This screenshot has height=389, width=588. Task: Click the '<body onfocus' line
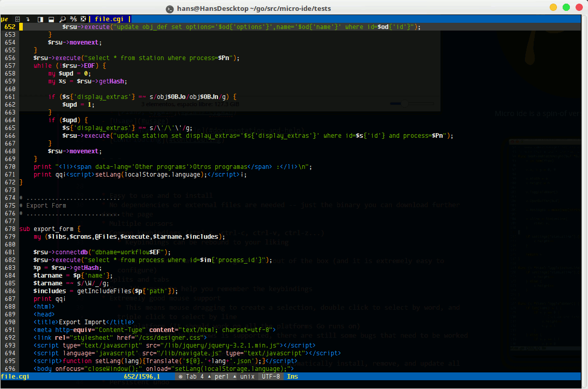pos(164,369)
